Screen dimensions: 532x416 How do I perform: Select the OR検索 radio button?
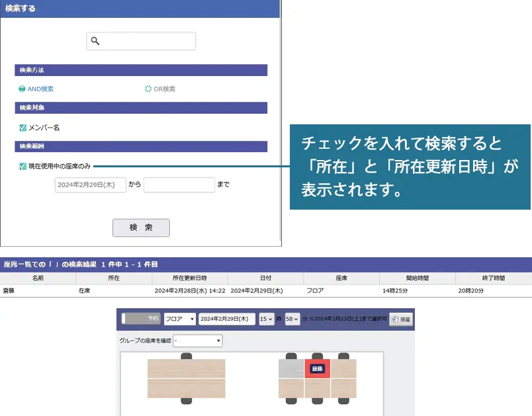click(x=148, y=89)
